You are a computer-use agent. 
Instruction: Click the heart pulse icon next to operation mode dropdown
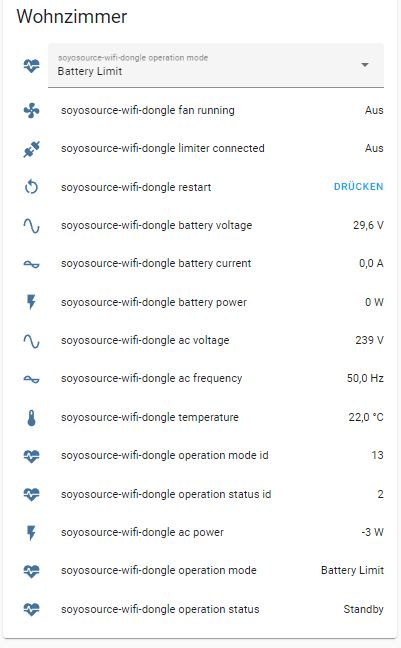(x=31, y=65)
